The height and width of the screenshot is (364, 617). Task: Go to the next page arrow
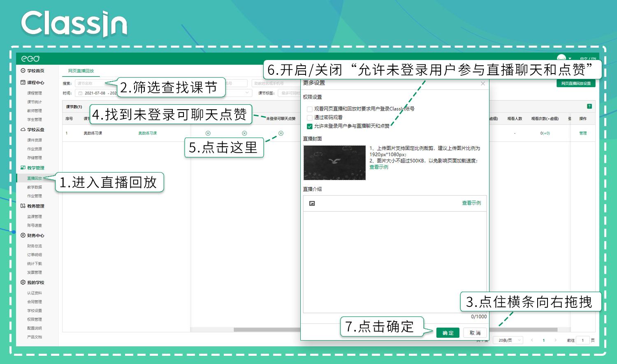point(555,340)
